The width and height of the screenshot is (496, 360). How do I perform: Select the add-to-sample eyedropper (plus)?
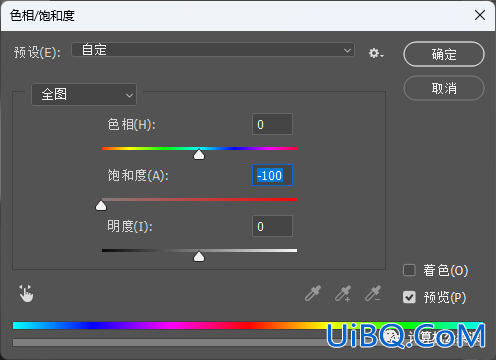click(343, 293)
